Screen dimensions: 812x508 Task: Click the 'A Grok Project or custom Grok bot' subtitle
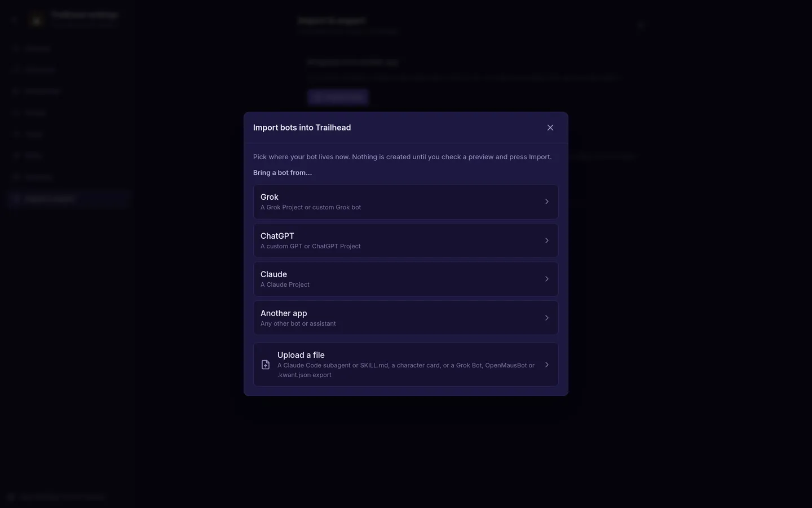tap(311, 207)
